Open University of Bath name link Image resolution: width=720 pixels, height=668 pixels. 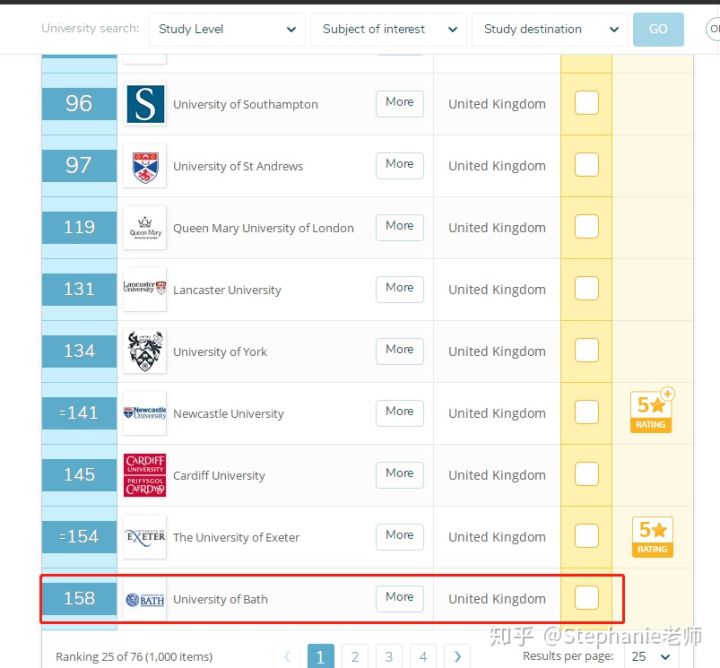[x=220, y=600]
